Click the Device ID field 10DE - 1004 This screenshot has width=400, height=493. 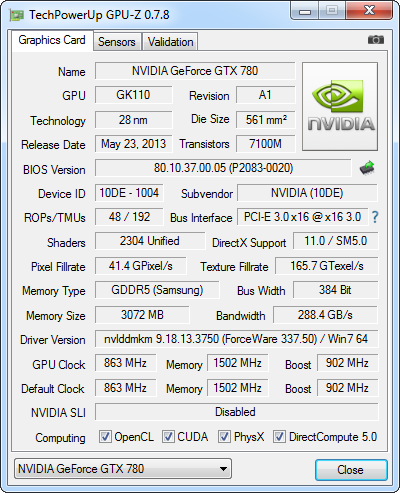click(129, 193)
